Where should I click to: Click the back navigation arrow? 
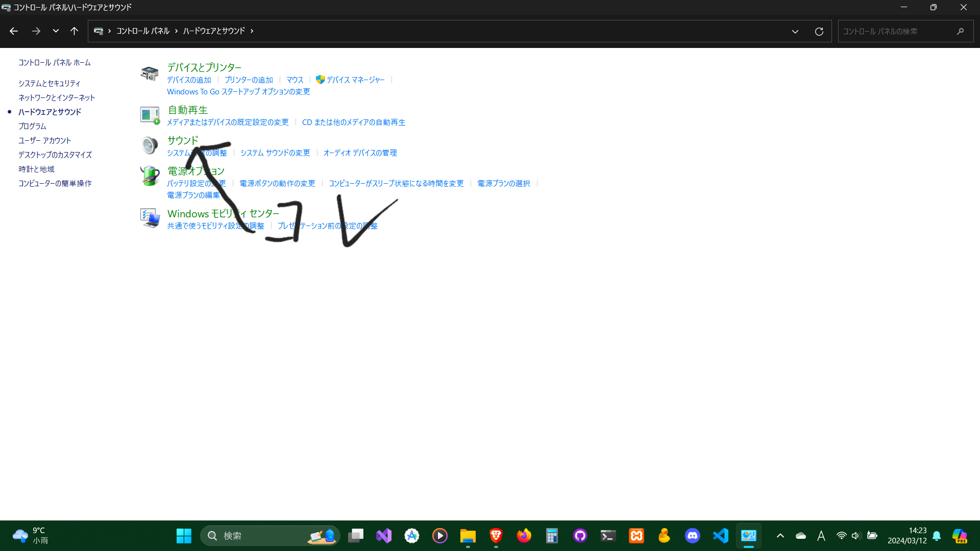pos(14,31)
